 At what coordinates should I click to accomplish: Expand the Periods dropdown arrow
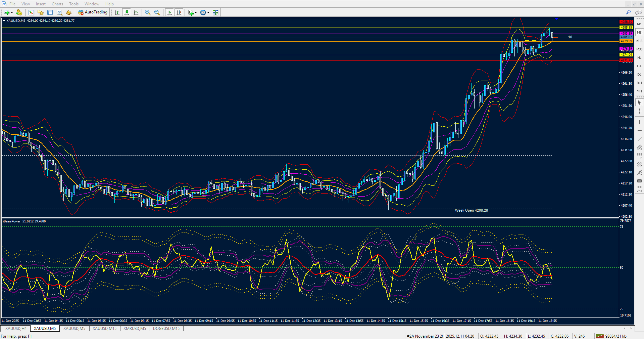[208, 13]
